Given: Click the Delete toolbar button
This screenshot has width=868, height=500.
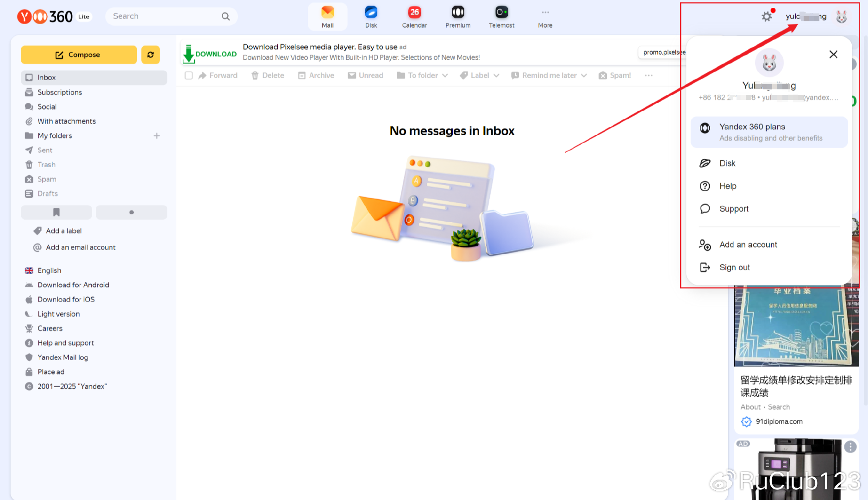Looking at the screenshot, I should coord(268,75).
